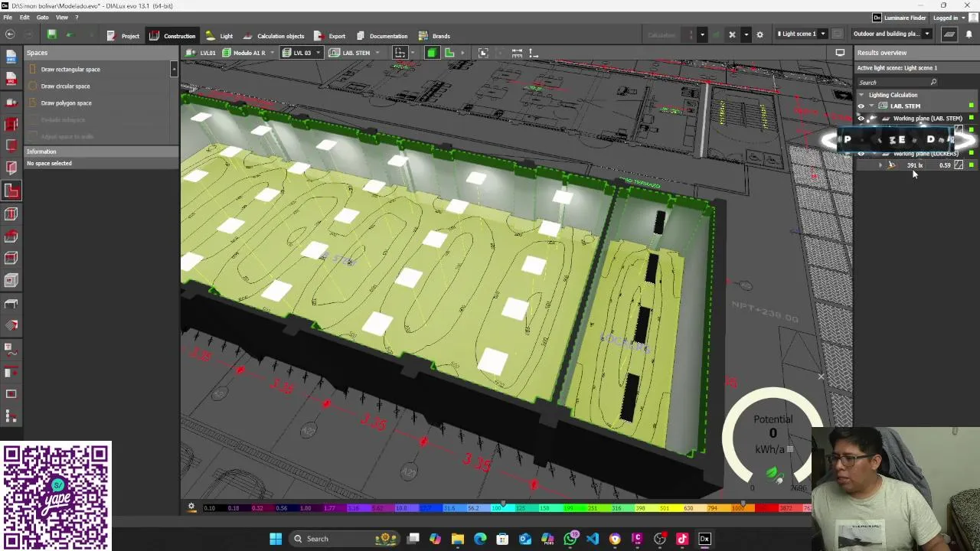
Task: Open WhatsApp from the taskbar
Action: pyautogui.click(x=570, y=539)
